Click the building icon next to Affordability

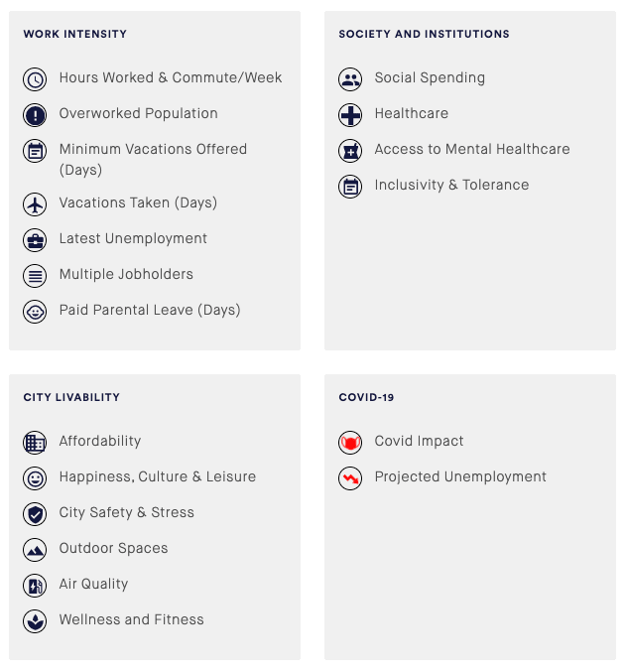(x=35, y=443)
